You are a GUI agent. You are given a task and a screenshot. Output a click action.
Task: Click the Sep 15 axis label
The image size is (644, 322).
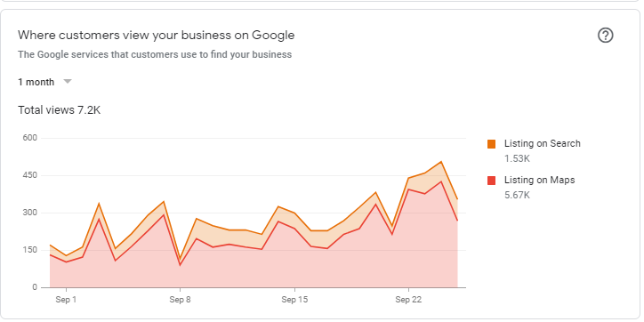294,300
